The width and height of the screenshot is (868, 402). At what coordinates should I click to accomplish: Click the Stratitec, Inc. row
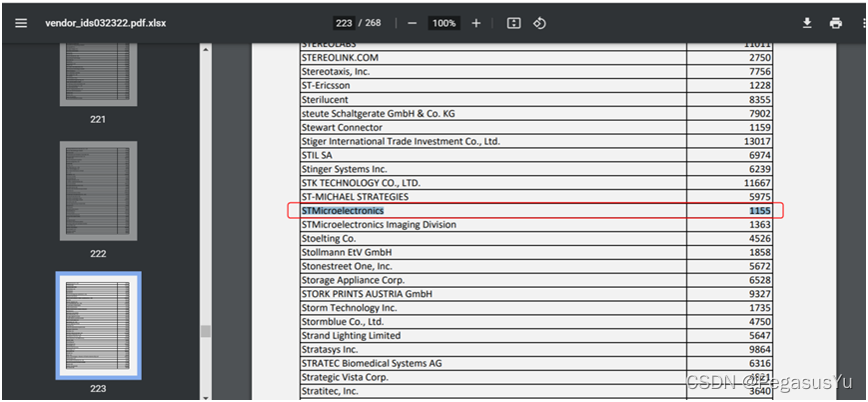click(535, 391)
